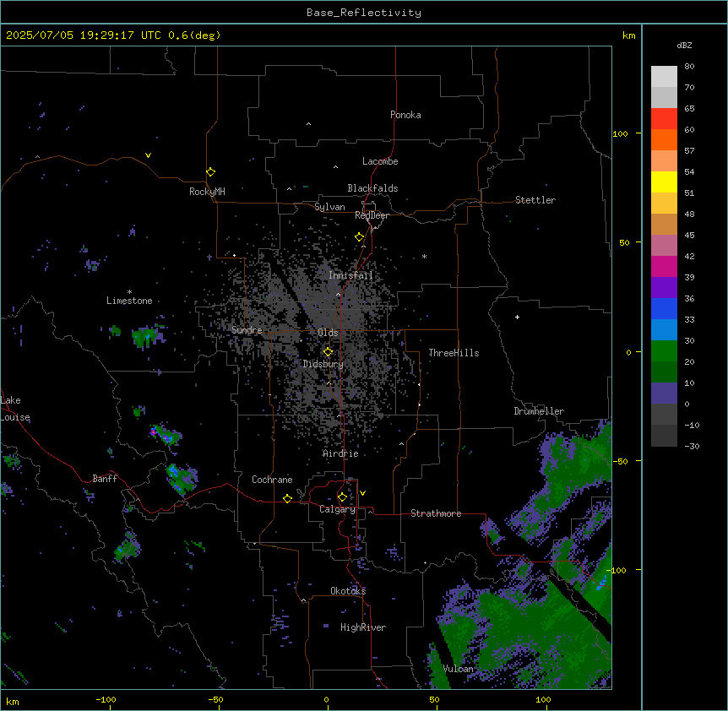The width and height of the screenshot is (728, 711).
Task: Select the dark orange 57-60 dBZ swatch
Action: [664, 139]
